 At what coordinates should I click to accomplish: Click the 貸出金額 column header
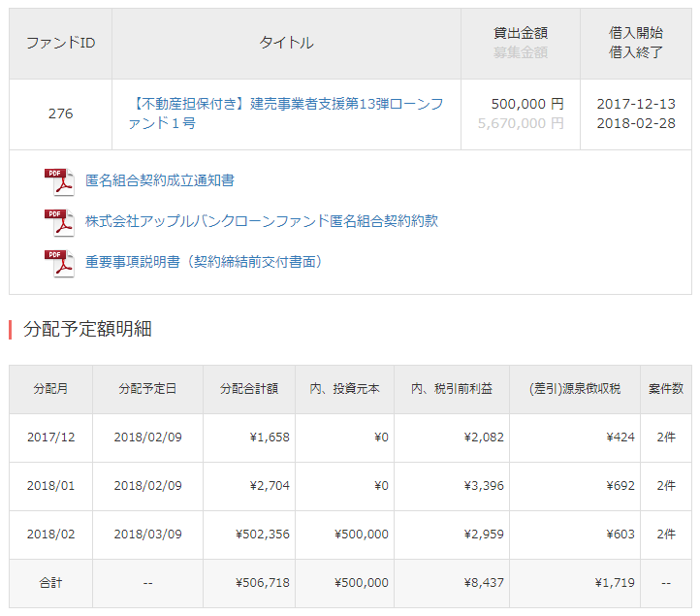click(520, 34)
